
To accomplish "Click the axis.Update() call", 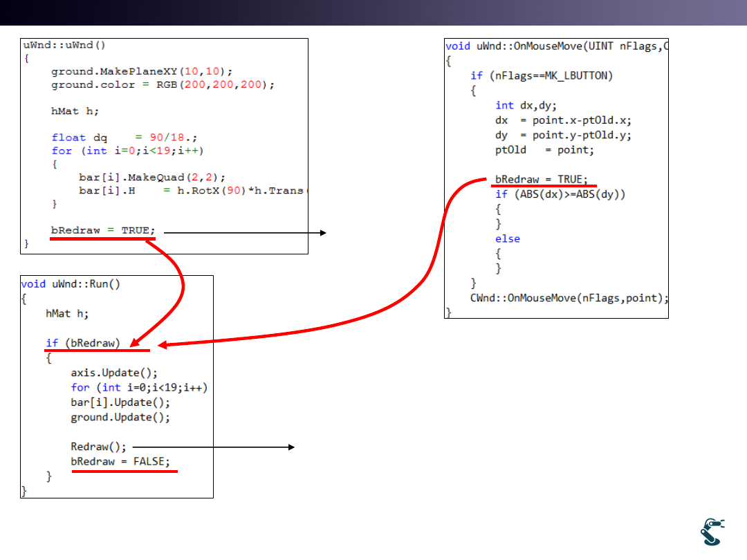I will pos(114,373).
